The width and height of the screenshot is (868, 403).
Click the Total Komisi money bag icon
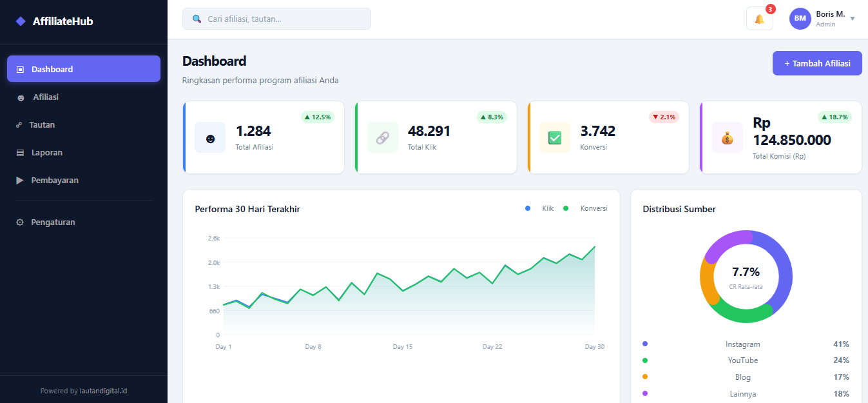click(728, 137)
